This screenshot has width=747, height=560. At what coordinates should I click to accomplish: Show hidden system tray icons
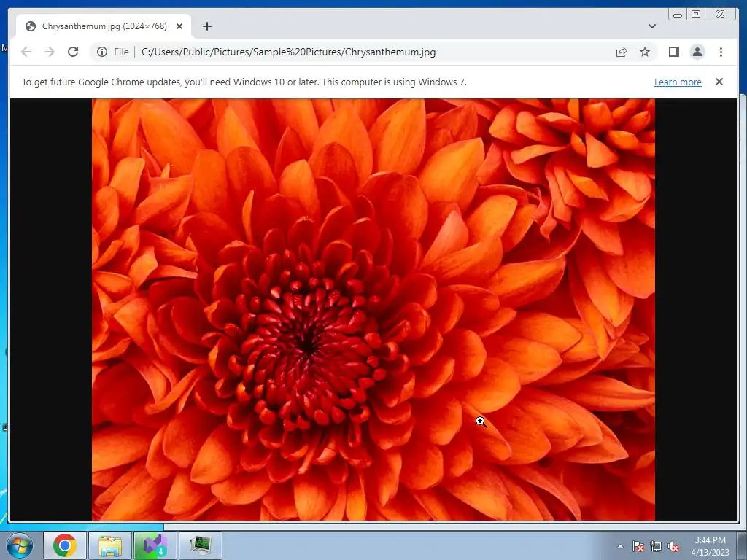tap(620, 547)
